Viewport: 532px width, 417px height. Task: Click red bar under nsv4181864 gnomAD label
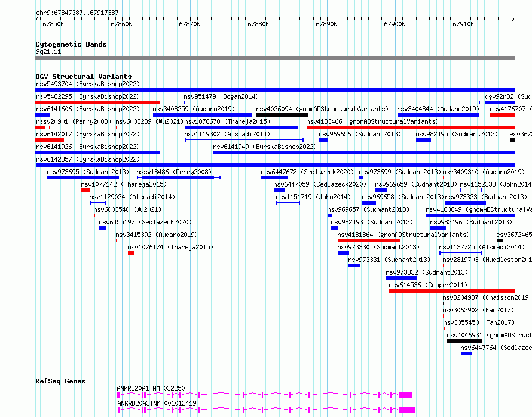[x=368, y=241]
